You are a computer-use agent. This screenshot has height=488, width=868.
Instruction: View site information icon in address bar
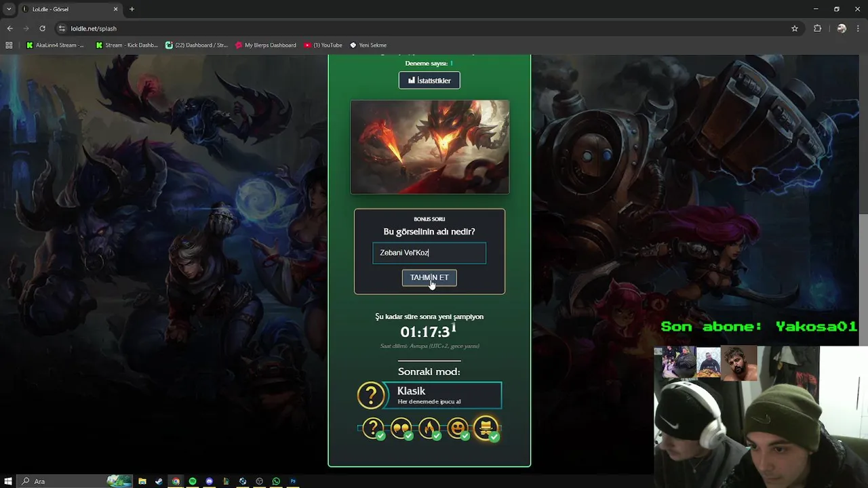coord(62,28)
